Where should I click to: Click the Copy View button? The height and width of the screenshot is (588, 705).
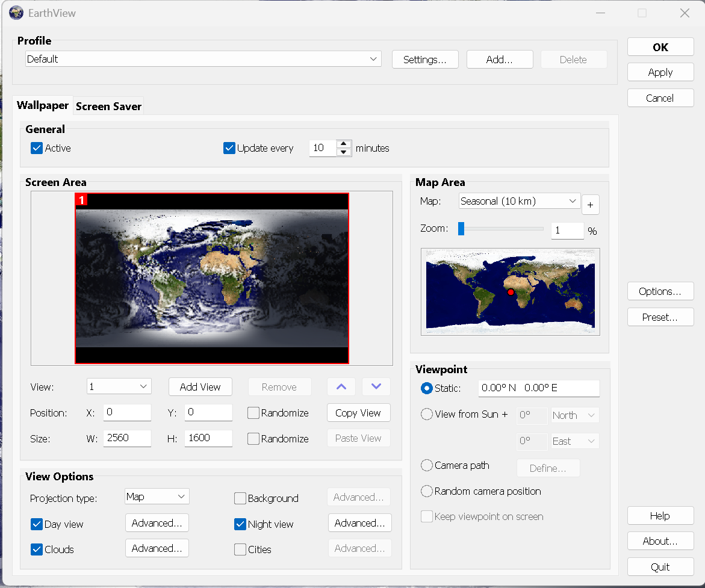tap(358, 413)
